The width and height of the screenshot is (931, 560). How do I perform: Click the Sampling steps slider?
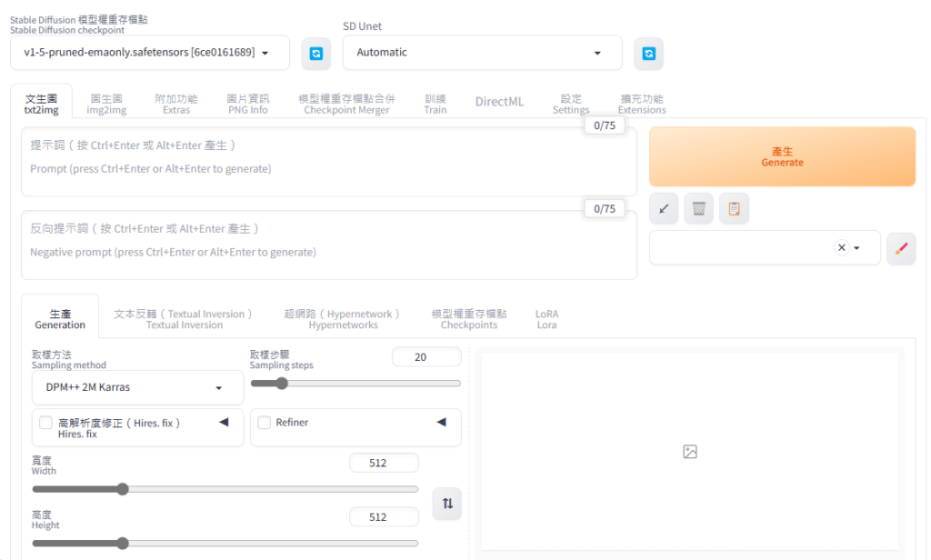355,384
